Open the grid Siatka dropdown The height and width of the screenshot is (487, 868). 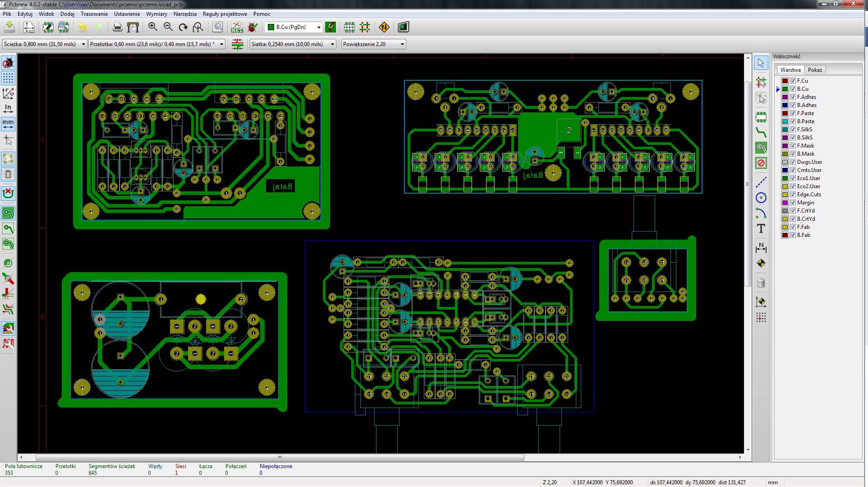point(293,44)
